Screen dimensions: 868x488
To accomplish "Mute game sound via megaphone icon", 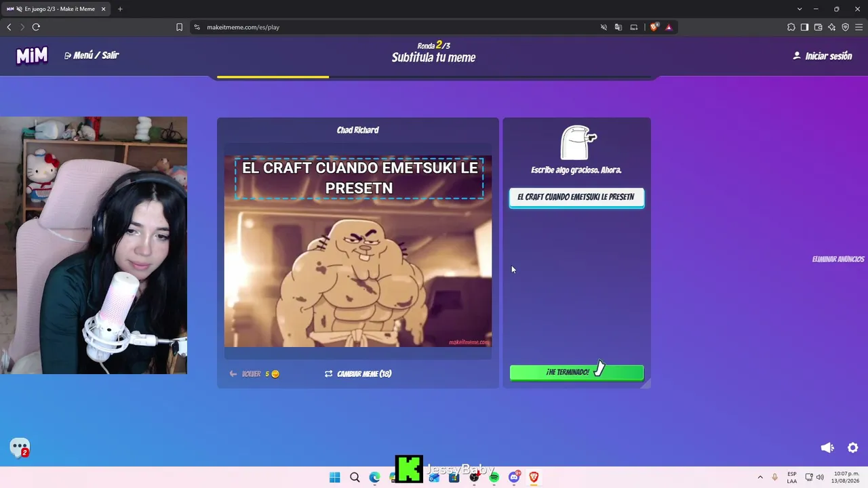I will point(827,448).
